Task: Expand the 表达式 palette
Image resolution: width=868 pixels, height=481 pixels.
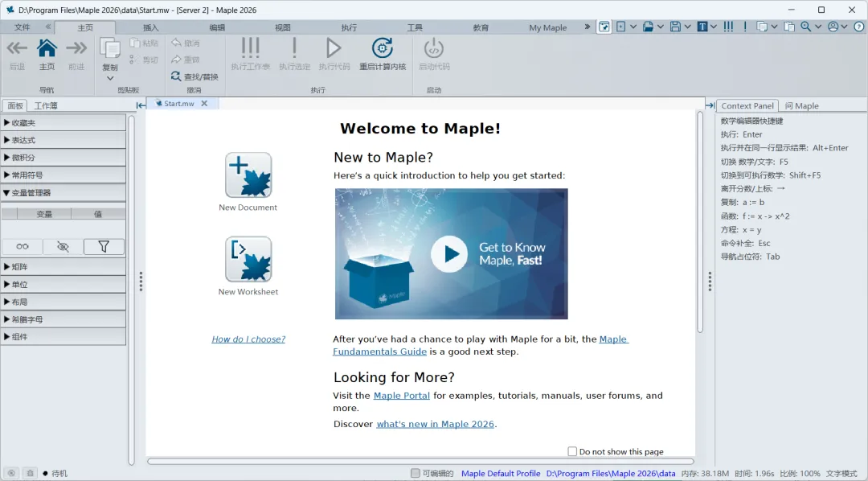Action: [x=63, y=140]
